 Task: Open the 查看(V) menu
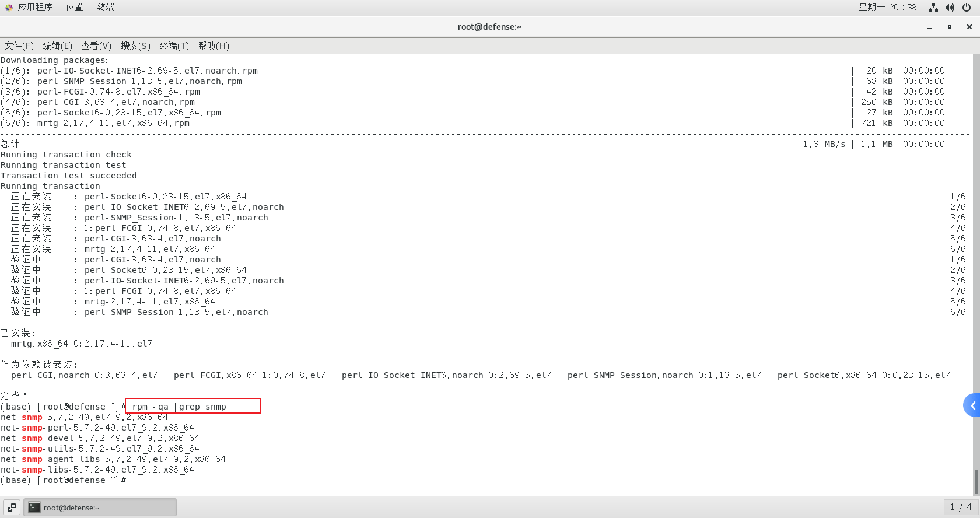(96, 45)
